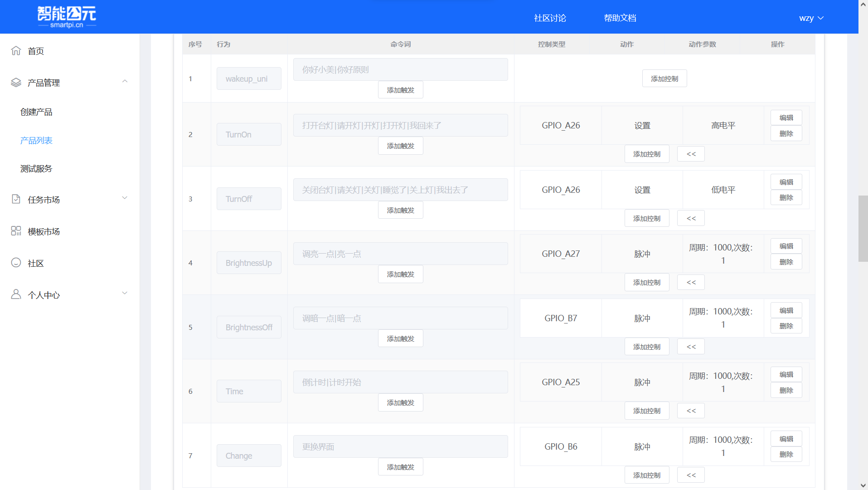This screenshot has height=490, width=868.
Task: Open 社区讨论 in the top bar
Action: (550, 18)
